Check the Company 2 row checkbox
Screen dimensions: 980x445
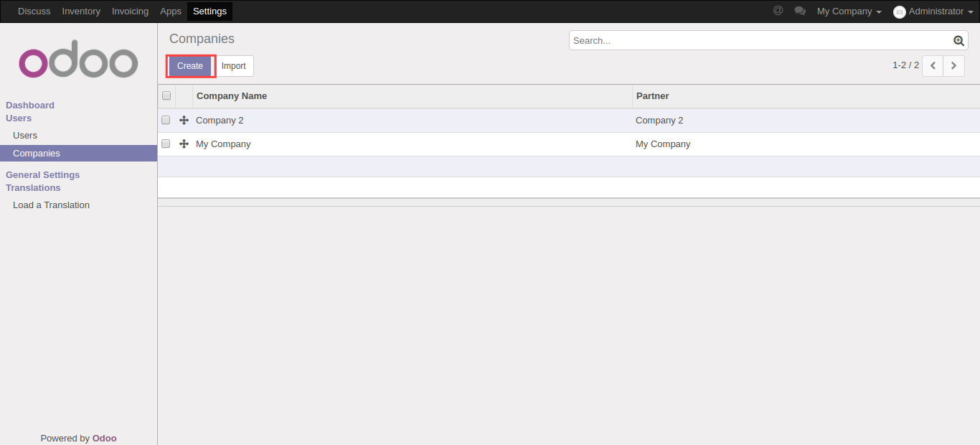click(166, 121)
